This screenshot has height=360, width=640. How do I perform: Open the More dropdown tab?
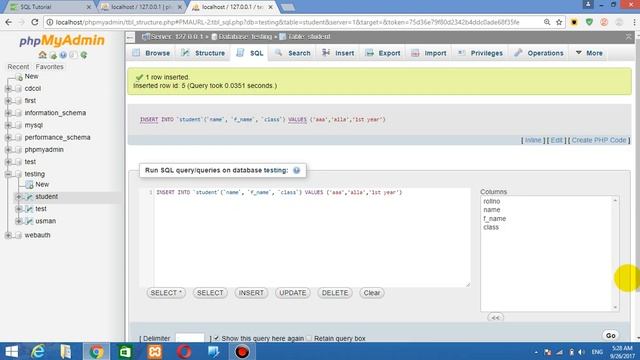[589, 53]
